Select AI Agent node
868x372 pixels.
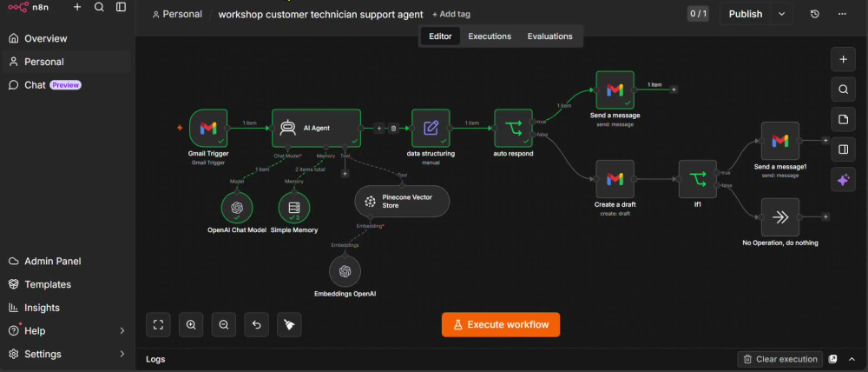(316, 128)
